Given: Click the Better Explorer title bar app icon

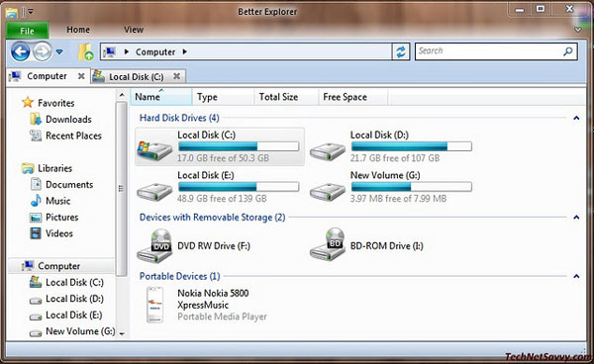Looking at the screenshot, I should coord(12,13).
